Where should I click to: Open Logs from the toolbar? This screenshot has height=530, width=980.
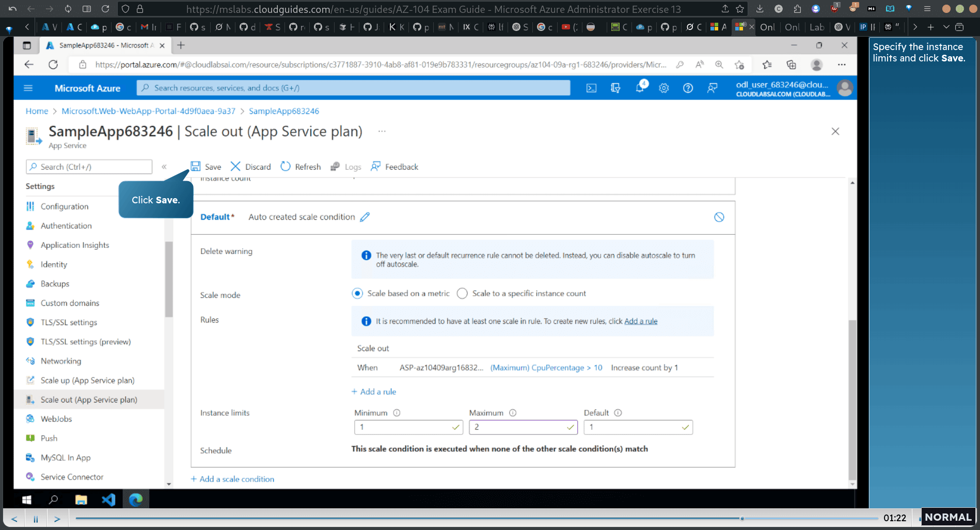(x=346, y=167)
